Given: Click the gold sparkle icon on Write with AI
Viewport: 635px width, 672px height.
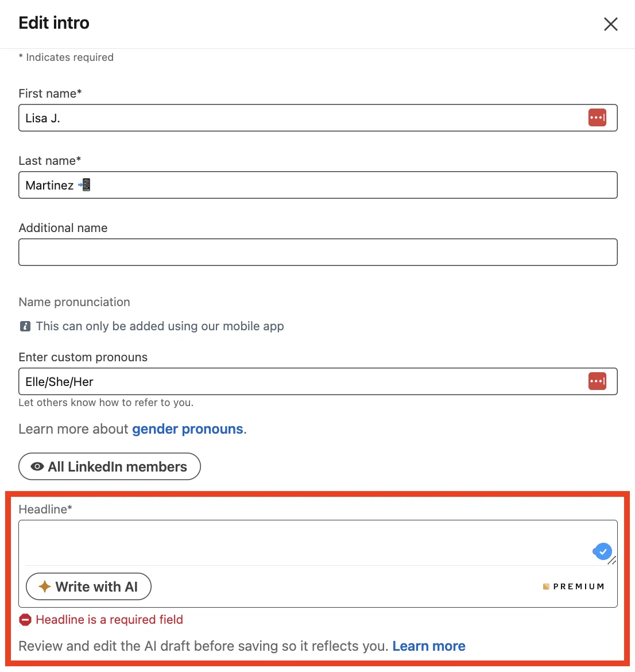Looking at the screenshot, I should [x=45, y=586].
